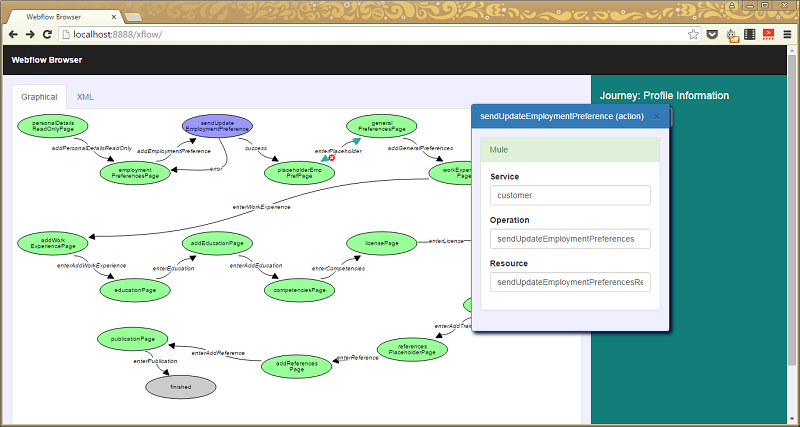Open a new browser tab
Image resolution: width=800 pixels, height=427 pixels.
134,16
